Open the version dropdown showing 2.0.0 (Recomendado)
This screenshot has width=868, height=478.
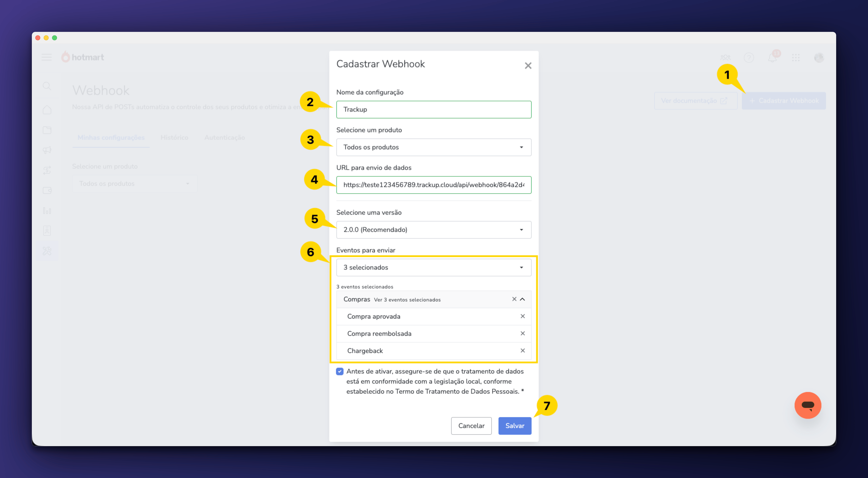click(434, 229)
